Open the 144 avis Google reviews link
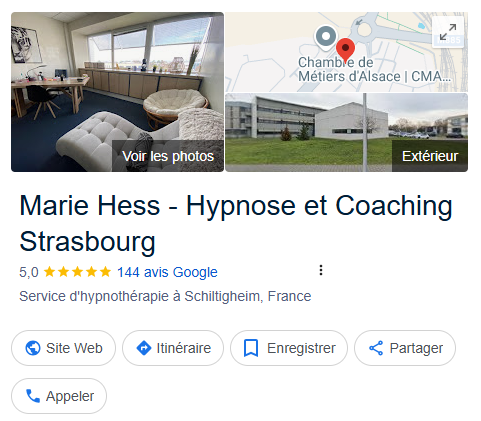The height and width of the screenshot is (421, 481). coord(167,272)
